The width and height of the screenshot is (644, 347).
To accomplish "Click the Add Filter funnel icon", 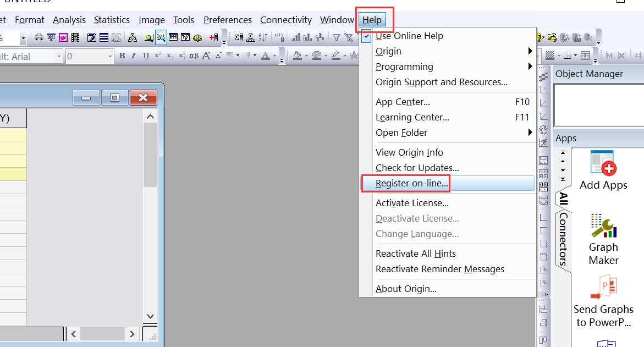I will coord(337,38).
